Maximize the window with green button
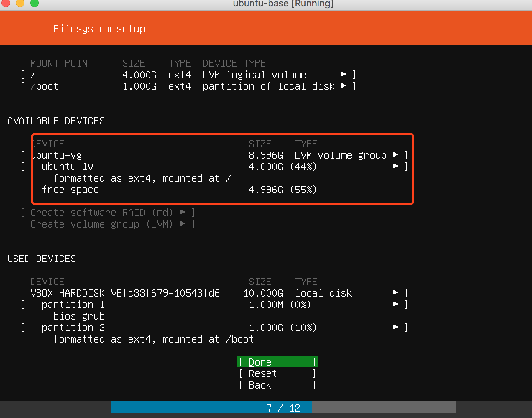Screen dimensions: 532x418 click(x=35, y=3)
